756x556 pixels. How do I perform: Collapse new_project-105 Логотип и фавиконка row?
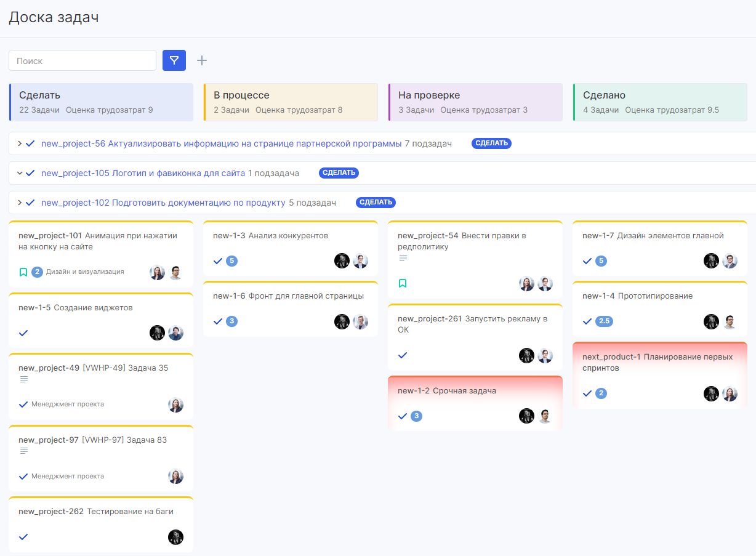tap(20, 173)
